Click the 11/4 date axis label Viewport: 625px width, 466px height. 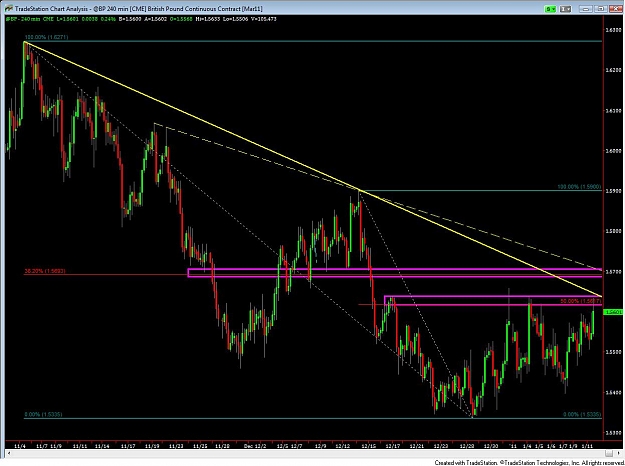point(22,445)
